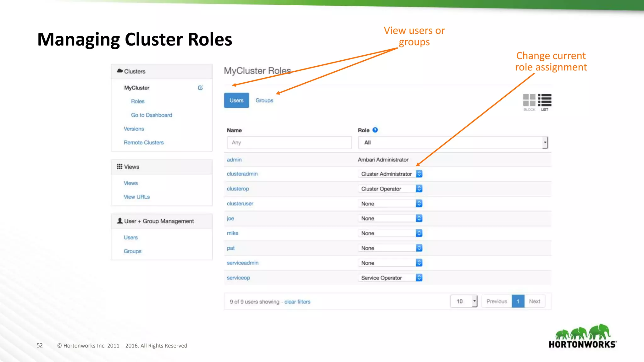Screen dimensions: 644x362
Task: Open Users under User + Group Management
Action: coord(130,238)
